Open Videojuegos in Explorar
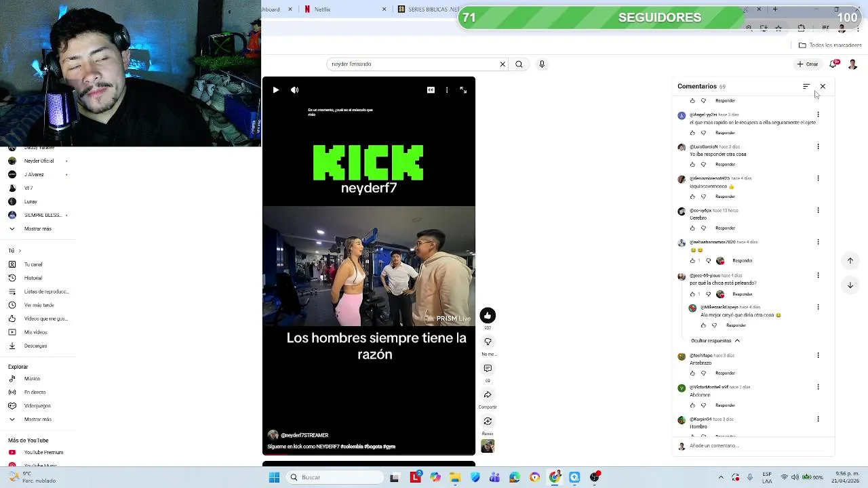 (37, 405)
